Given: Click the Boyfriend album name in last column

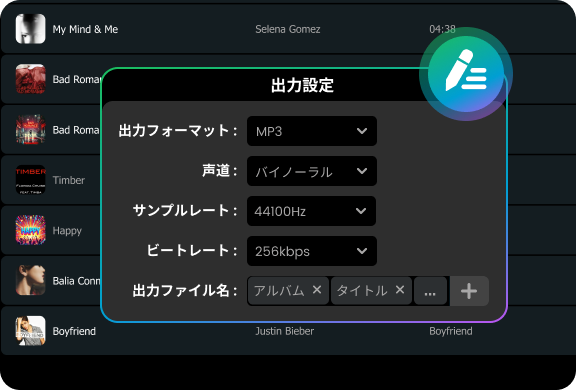Looking at the screenshot, I should point(451,331).
